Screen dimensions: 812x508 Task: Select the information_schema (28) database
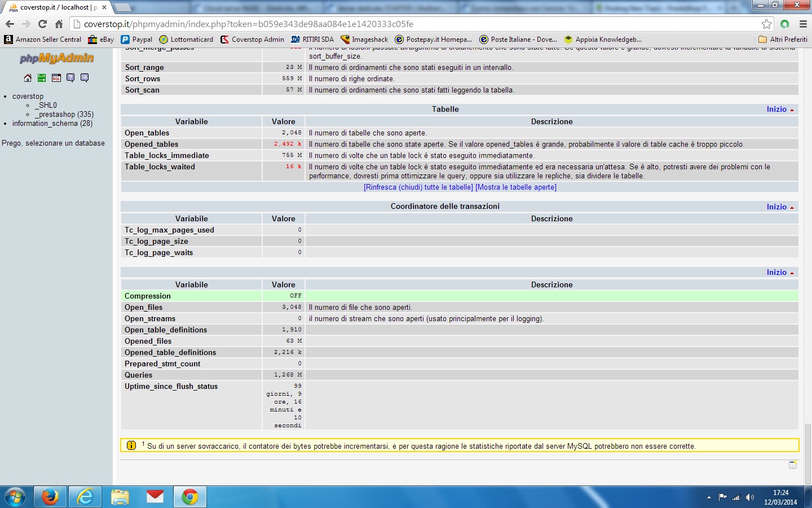pyautogui.click(x=52, y=124)
